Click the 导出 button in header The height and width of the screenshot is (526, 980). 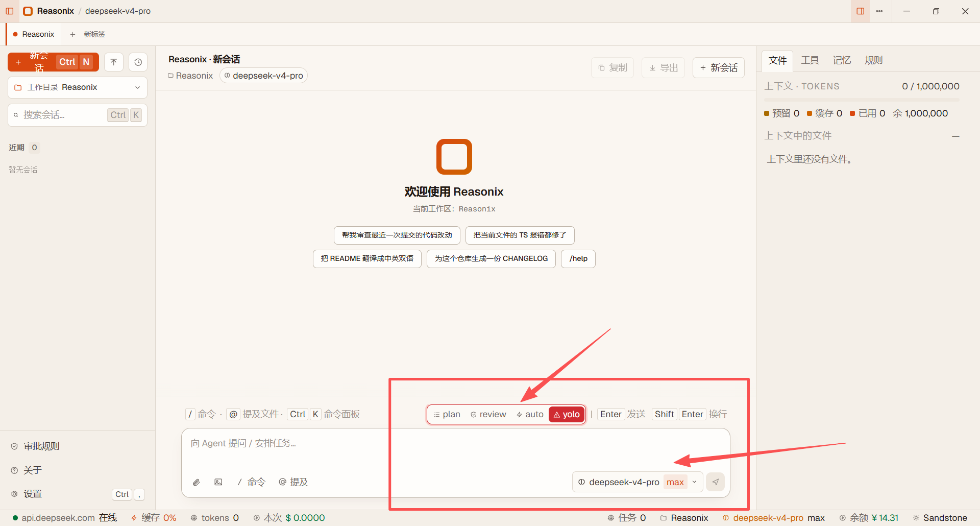[664, 68]
